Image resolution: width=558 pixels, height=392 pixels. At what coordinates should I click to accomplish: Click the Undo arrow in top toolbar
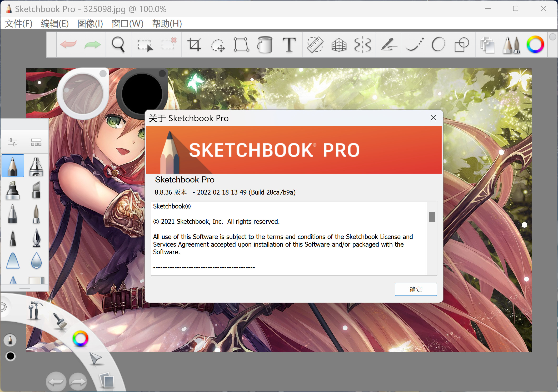point(68,44)
